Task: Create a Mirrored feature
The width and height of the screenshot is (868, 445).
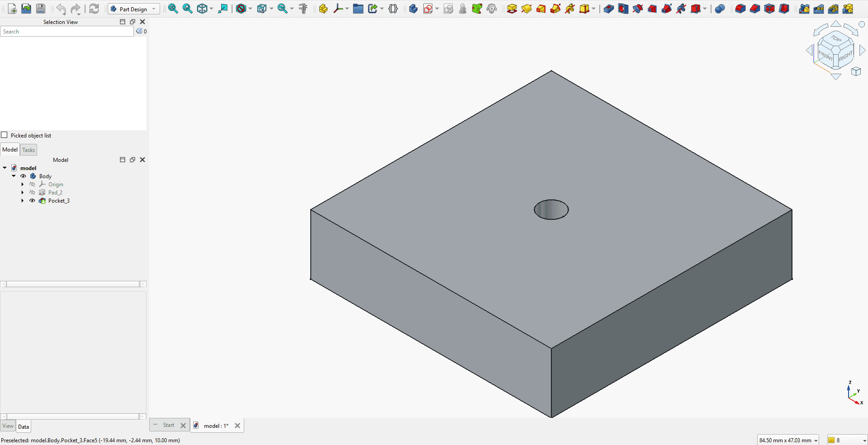Action: coord(804,9)
